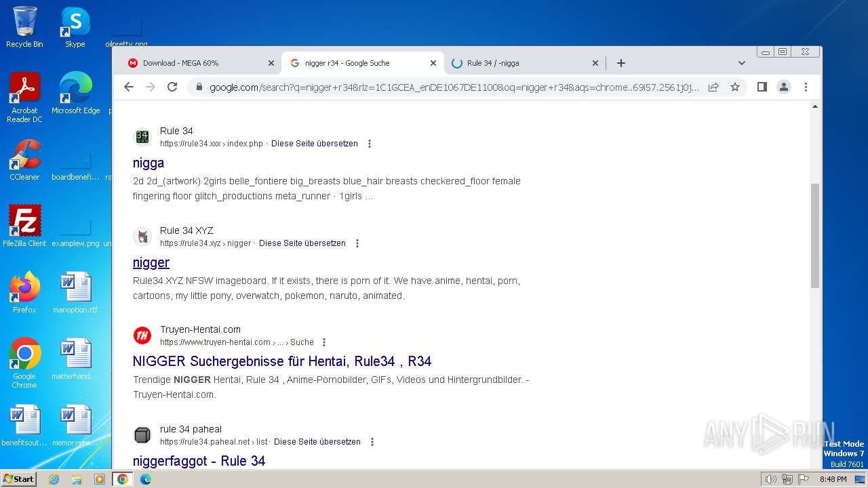Click the vertical scrollbar thumb

(815, 236)
